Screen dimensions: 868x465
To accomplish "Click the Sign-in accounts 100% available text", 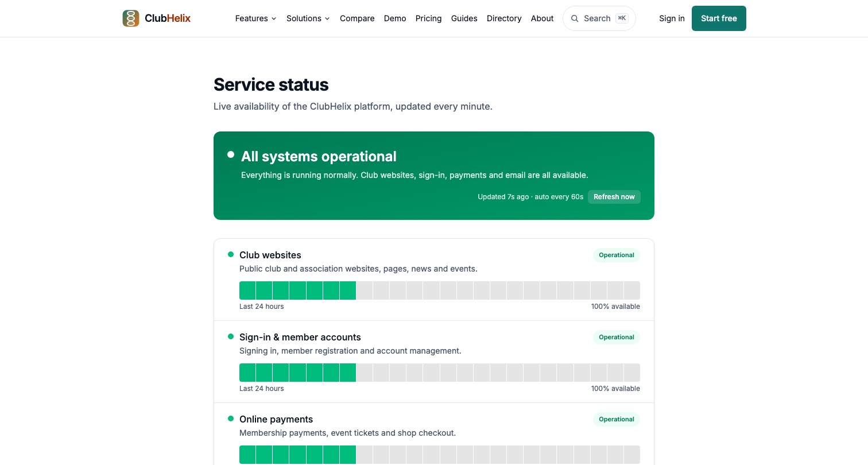I will pyautogui.click(x=615, y=389).
